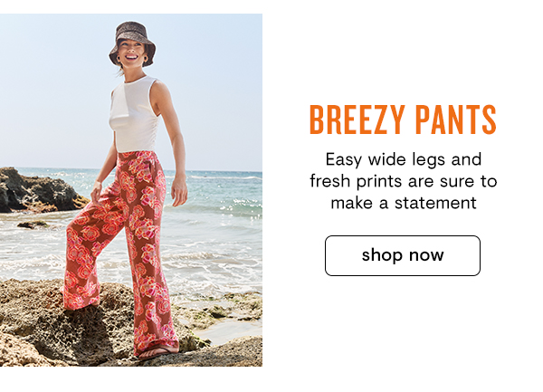The width and height of the screenshot is (543, 392).
Task: Click the white sleeveless top in photo
Action: 134,115
